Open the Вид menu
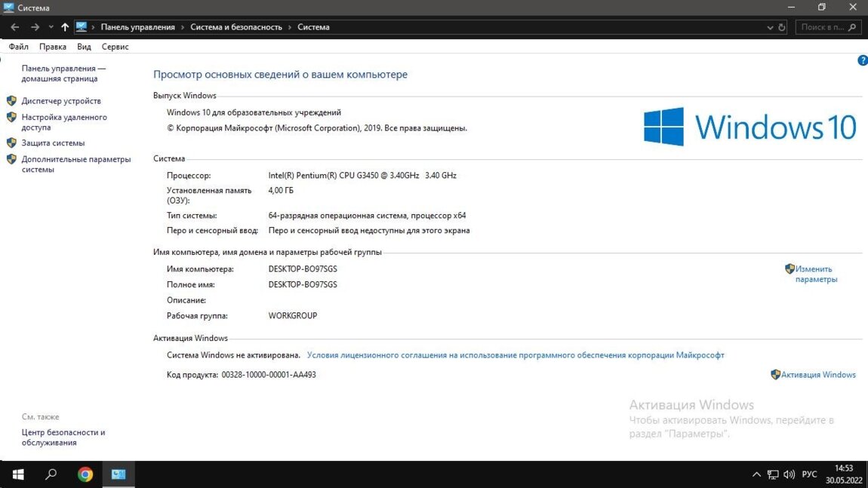Viewport: 868px width, 488px height. 84,47
